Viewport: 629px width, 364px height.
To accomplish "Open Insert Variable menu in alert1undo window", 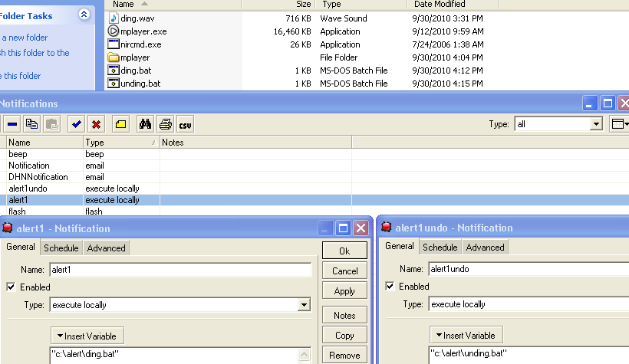I will tap(466, 335).
